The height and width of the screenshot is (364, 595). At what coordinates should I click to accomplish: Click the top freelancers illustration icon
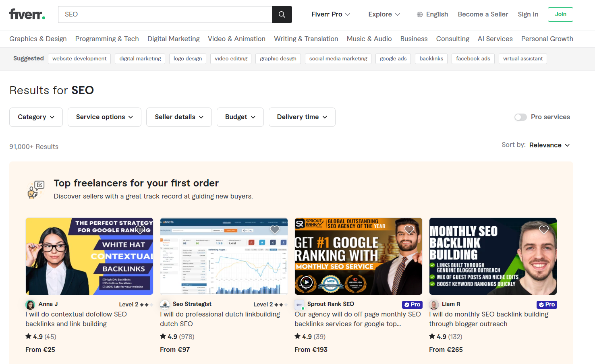(36, 190)
